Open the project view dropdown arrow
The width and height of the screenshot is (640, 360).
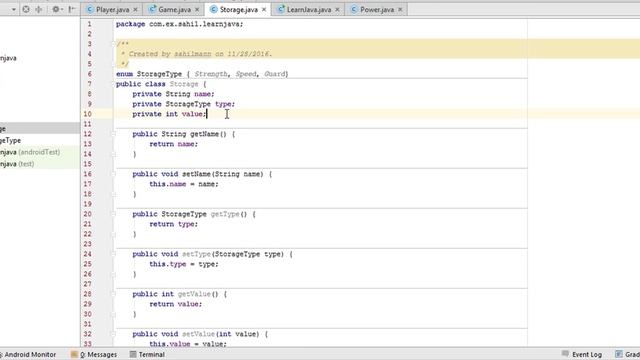pyautogui.click(x=13, y=9)
